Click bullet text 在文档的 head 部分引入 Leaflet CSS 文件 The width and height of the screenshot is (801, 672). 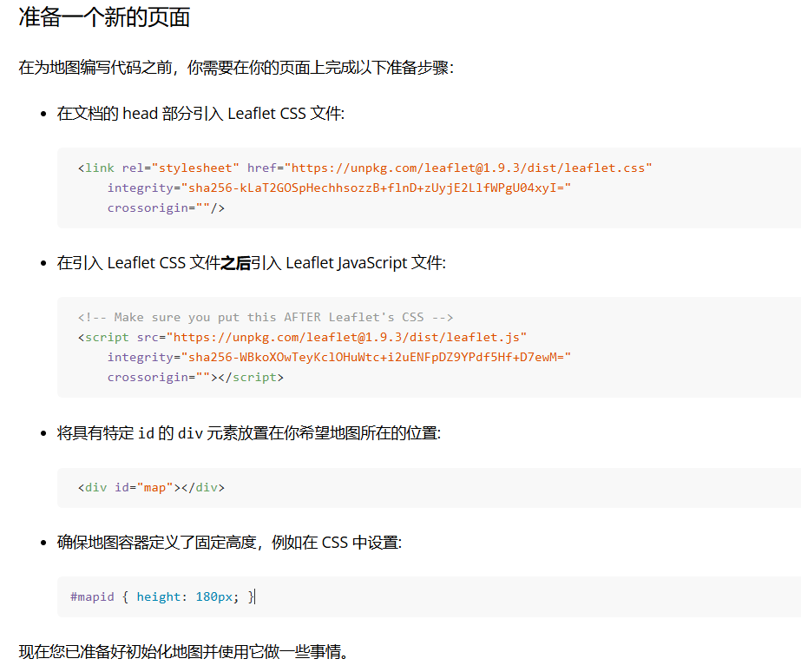[200, 114]
